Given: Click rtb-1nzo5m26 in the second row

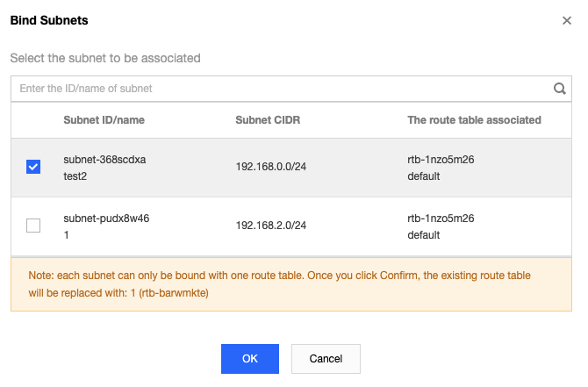Looking at the screenshot, I should [x=441, y=219].
